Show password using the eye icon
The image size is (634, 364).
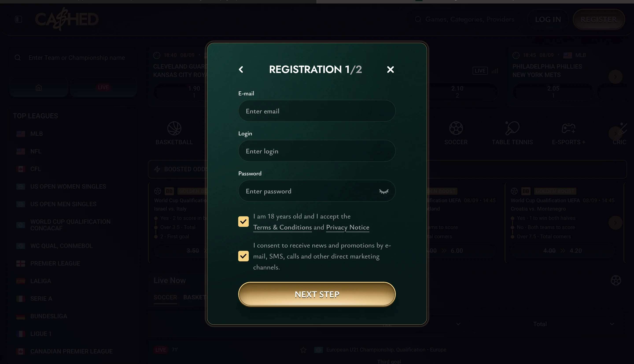click(x=383, y=191)
